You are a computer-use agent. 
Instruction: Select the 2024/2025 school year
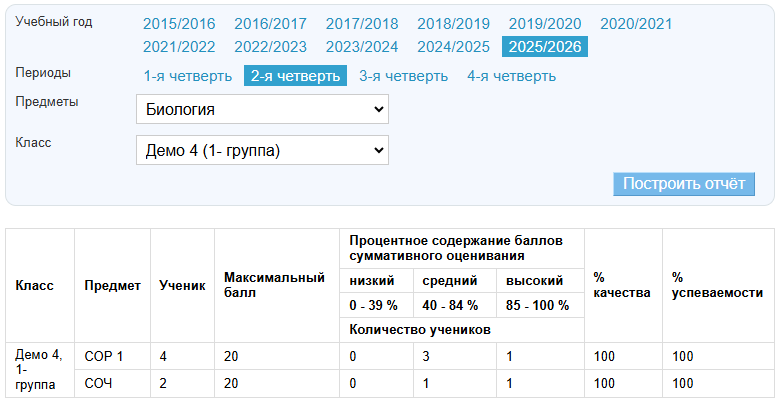click(x=453, y=46)
